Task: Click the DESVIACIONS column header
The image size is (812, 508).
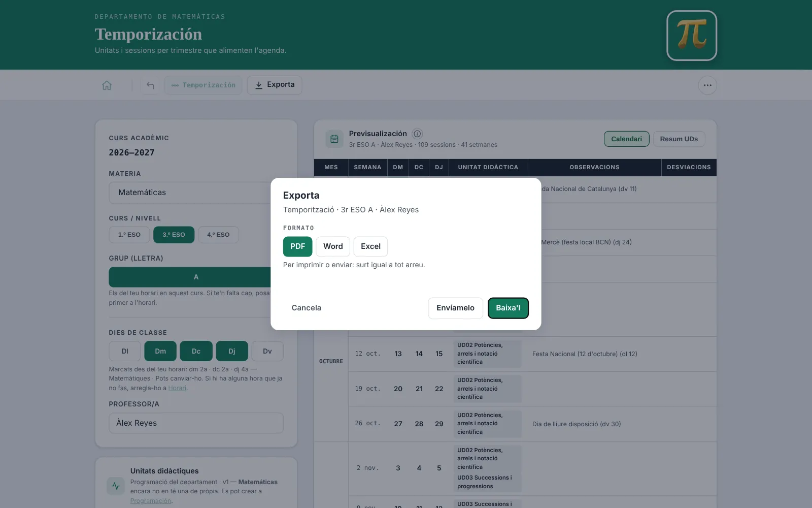Action: tap(689, 167)
